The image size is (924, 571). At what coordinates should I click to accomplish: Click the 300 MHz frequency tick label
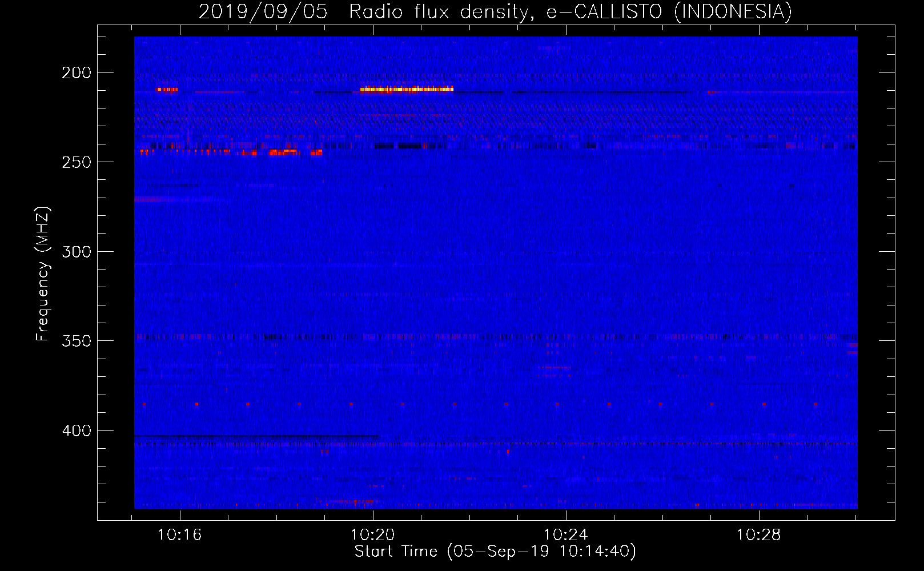[x=77, y=251]
